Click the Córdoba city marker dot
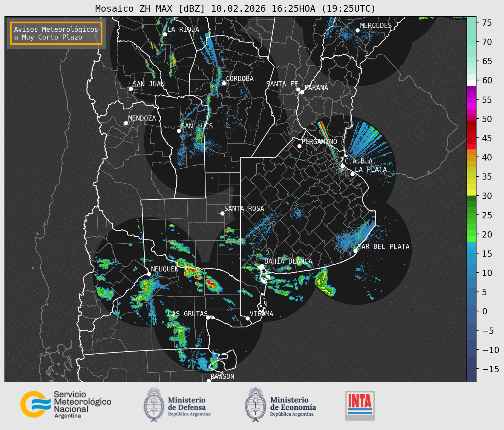This screenshot has width=504, height=430. (224, 83)
